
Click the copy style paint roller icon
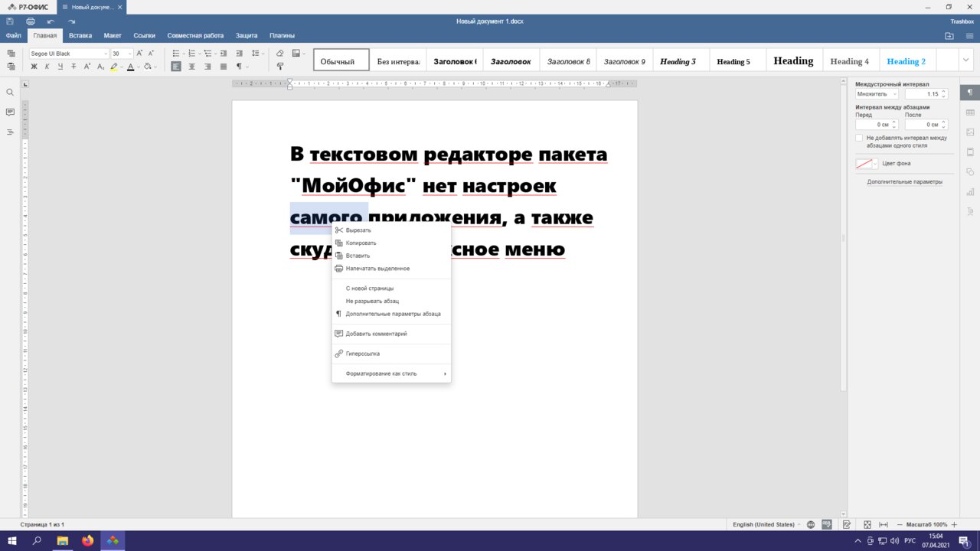pyautogui.click(x=279, y=67)
